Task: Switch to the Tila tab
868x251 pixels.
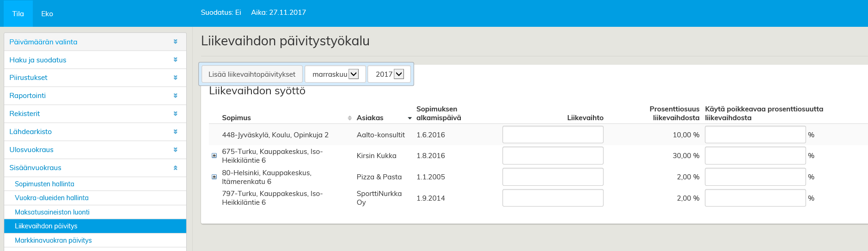Action: coord(18,13)
